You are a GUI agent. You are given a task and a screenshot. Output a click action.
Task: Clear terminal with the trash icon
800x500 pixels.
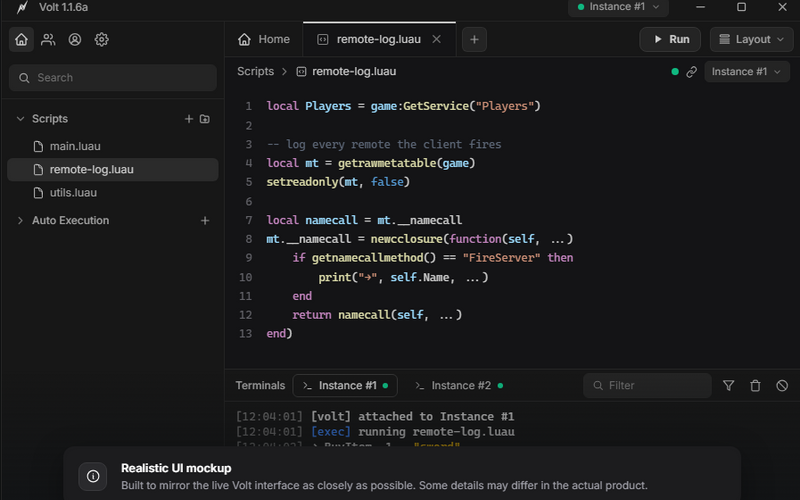755,386
